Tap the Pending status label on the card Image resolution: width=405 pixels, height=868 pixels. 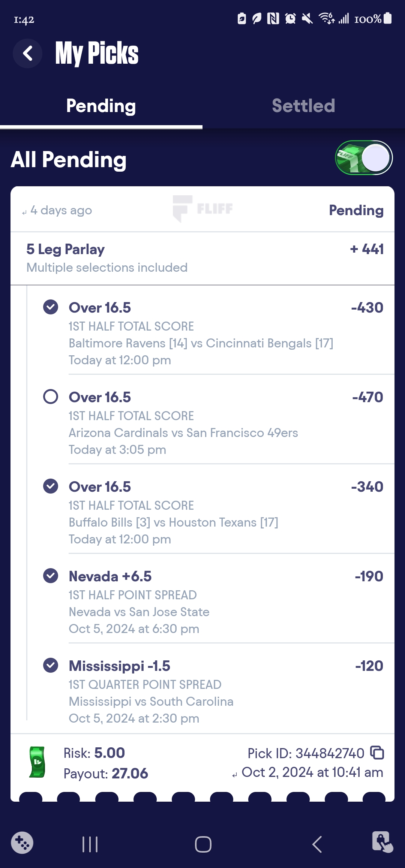coord(356,210)
